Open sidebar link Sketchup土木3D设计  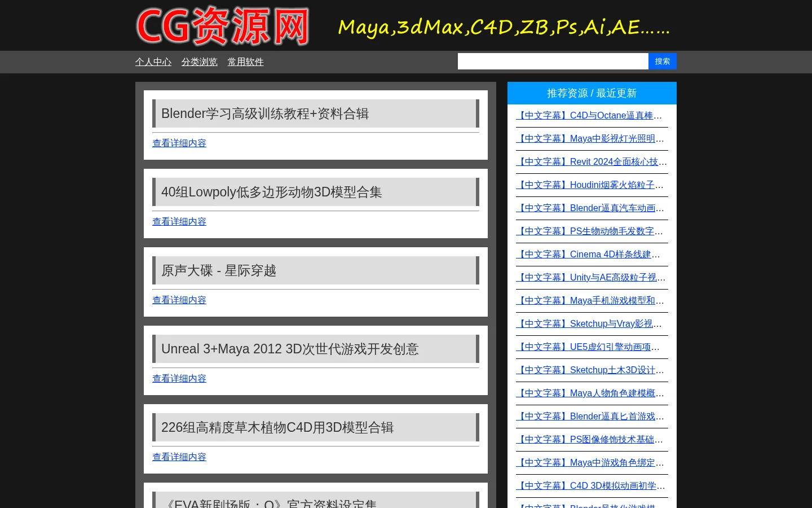(590, 370)
